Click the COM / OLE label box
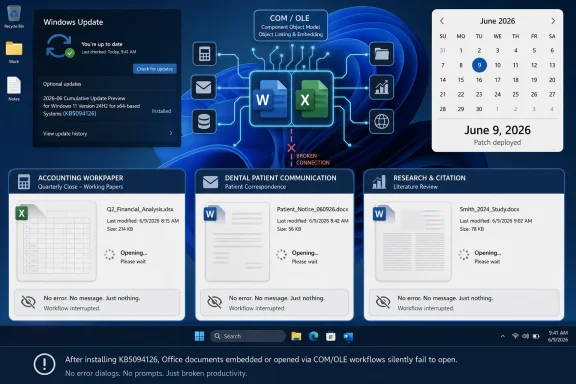Screen dimensions: 576x384 290,25
